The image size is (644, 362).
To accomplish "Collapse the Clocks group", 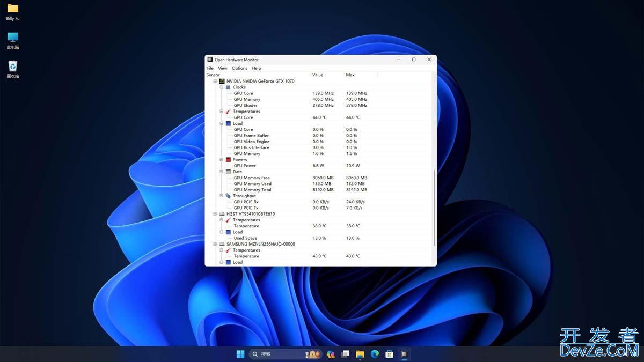I will pos(221,87).
